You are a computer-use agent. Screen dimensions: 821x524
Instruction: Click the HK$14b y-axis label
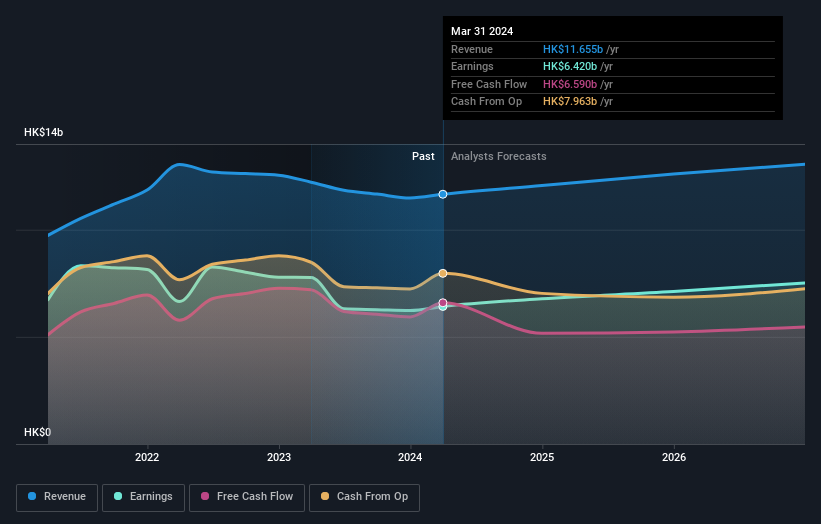point(43,132)
